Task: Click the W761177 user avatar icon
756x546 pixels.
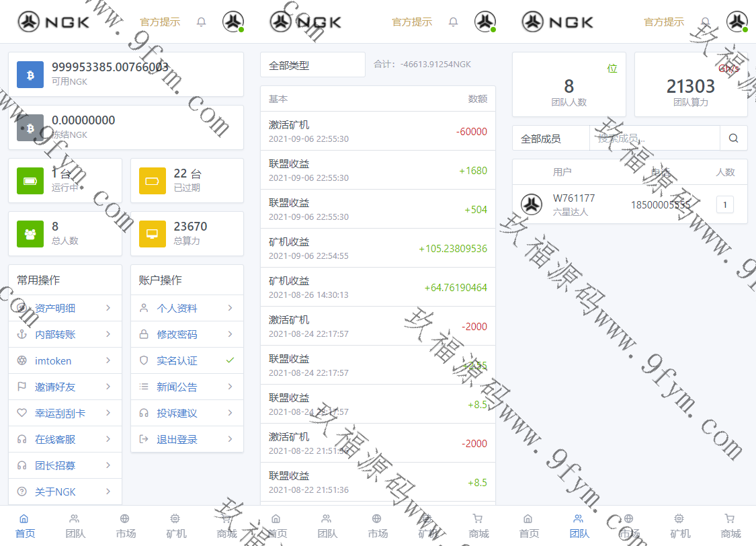Action: coord(532,204)
